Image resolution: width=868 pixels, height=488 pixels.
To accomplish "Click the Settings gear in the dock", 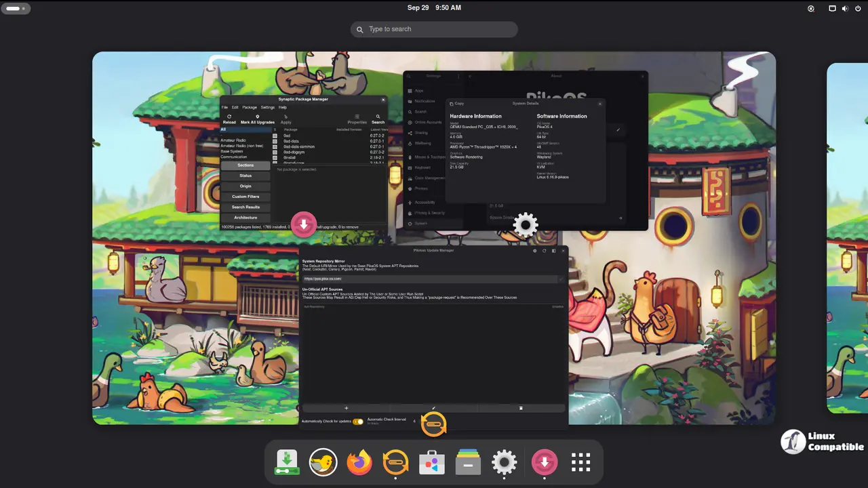I will [504, 463].
